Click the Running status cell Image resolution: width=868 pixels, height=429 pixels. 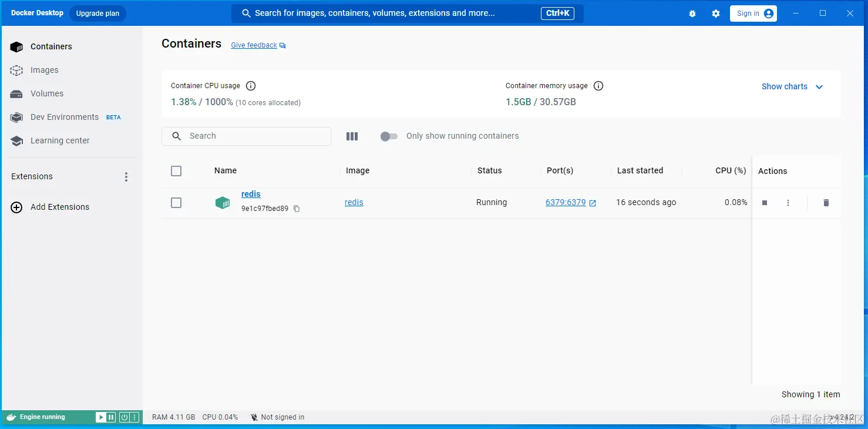(x=492, y=202)
